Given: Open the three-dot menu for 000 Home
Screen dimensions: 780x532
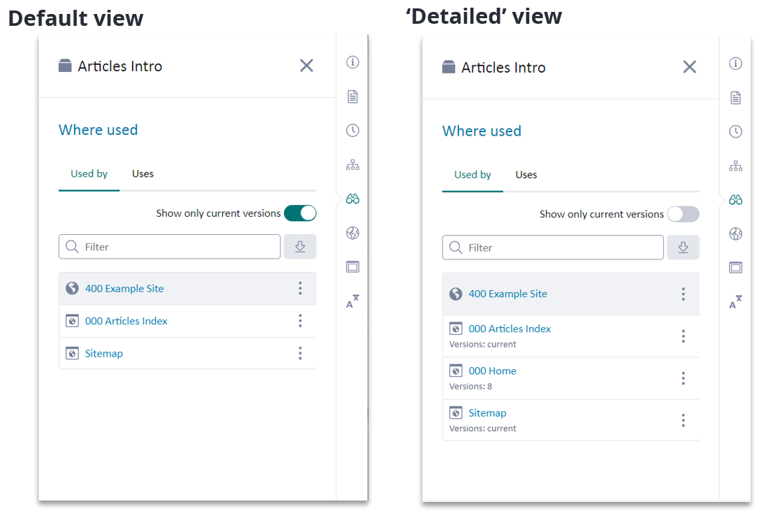Looking at the screenshot, I should [x=683, y=378].
